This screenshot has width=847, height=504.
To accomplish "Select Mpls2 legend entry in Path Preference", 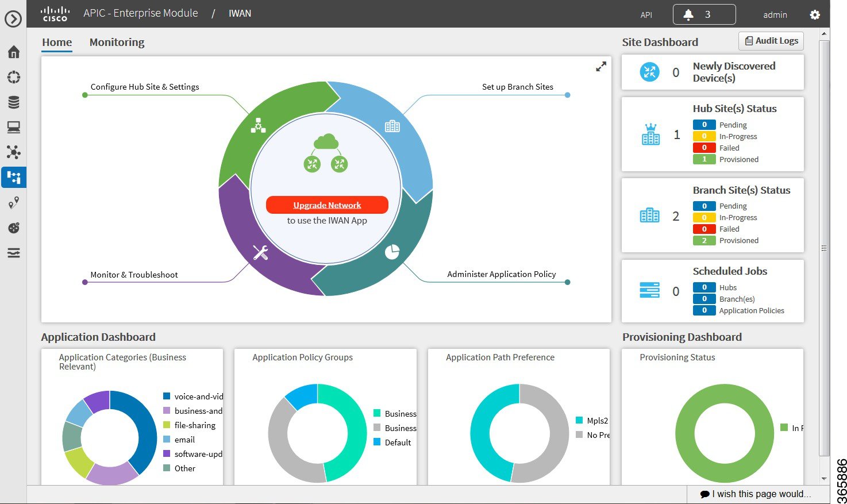I will point(592,421).
